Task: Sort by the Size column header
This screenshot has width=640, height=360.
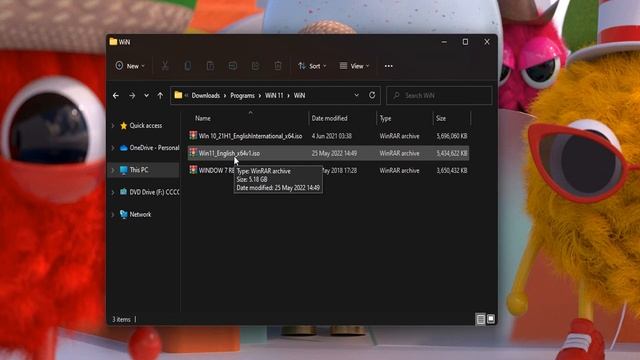Action: click(x=441, y=118)
